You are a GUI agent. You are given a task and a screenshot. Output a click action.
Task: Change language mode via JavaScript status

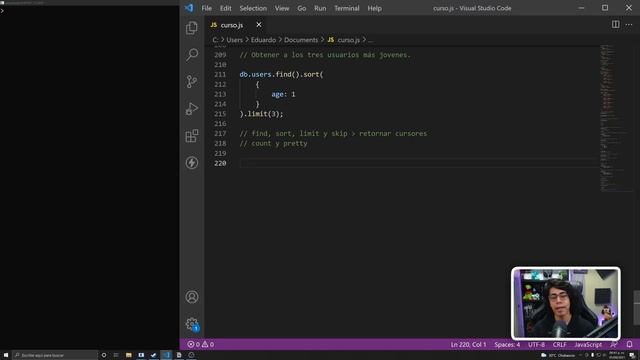tap(588, 344)
